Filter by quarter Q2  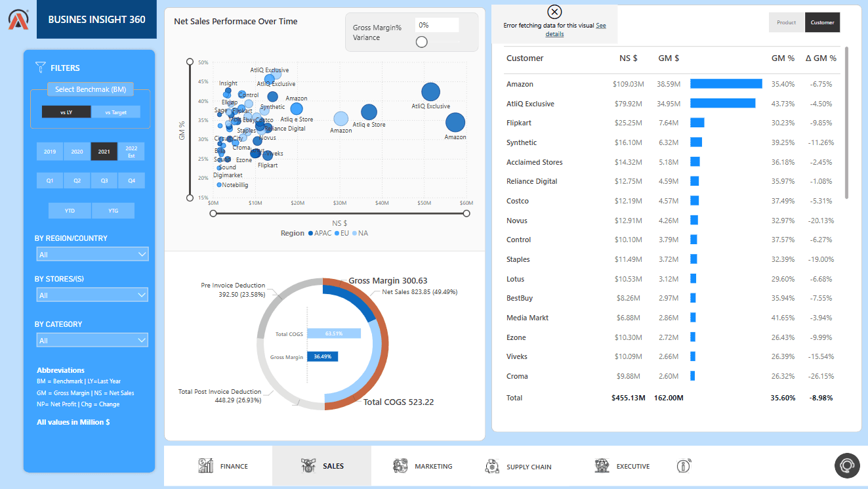click(x=77, y=181)
